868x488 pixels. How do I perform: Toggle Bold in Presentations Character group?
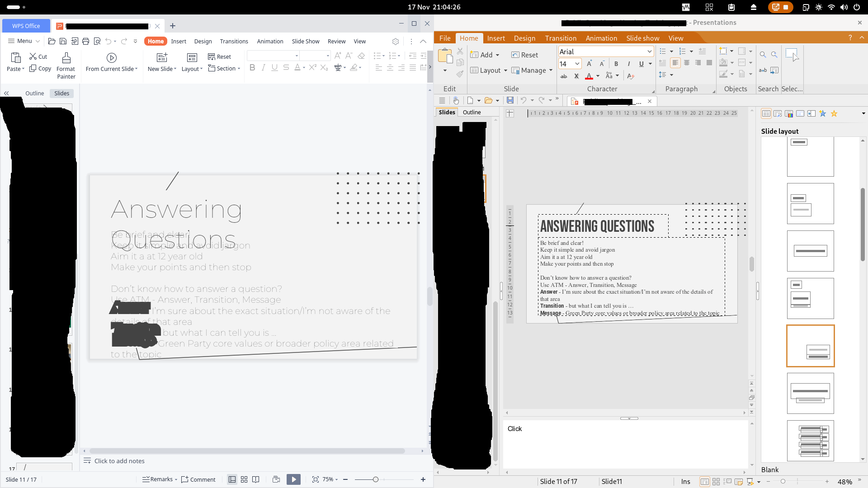[x=616, y=64]
